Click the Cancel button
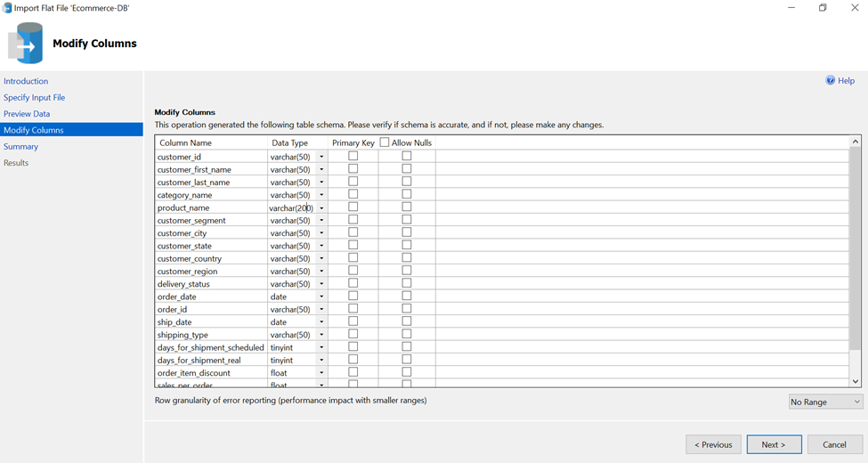This screenshot has width=868, height=463. pyautogui.click(x=834, y=444)
